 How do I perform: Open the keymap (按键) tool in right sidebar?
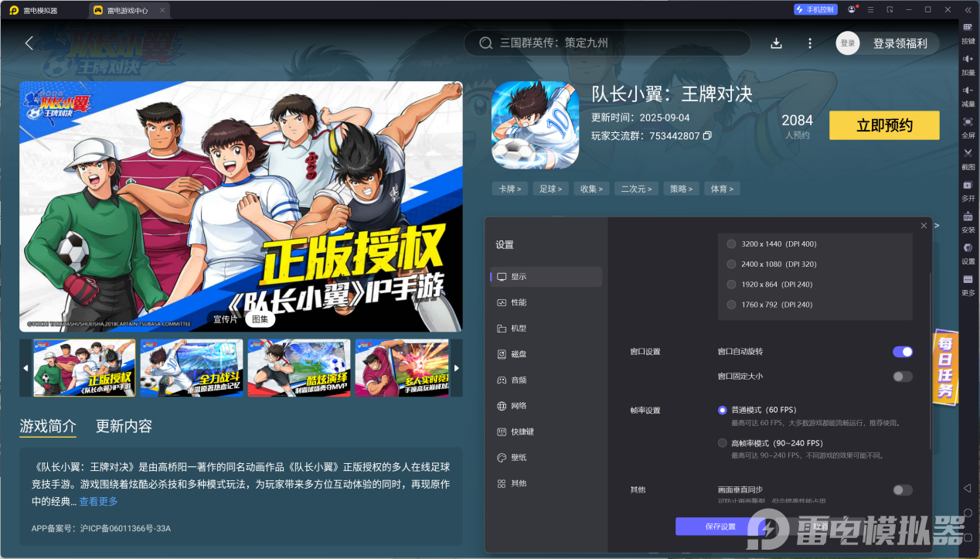(968, 33)
